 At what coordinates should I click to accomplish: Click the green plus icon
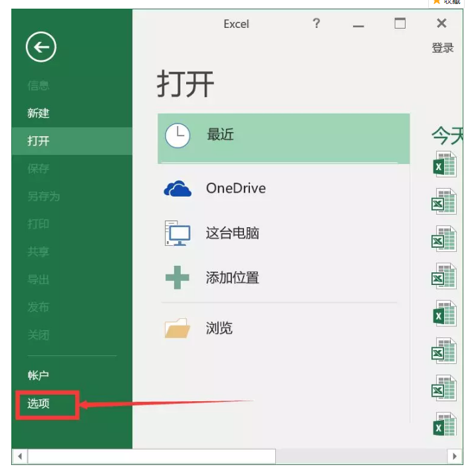point(178,277)
